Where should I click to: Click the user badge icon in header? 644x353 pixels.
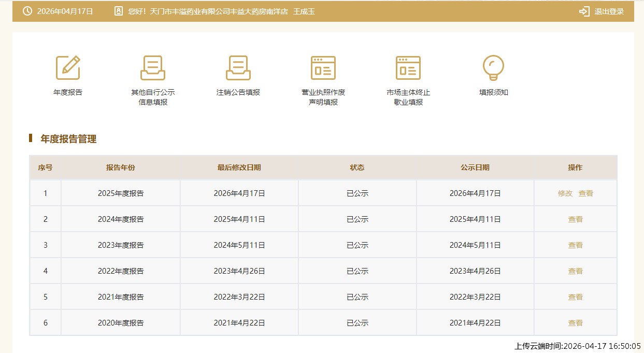pos(119,11)
